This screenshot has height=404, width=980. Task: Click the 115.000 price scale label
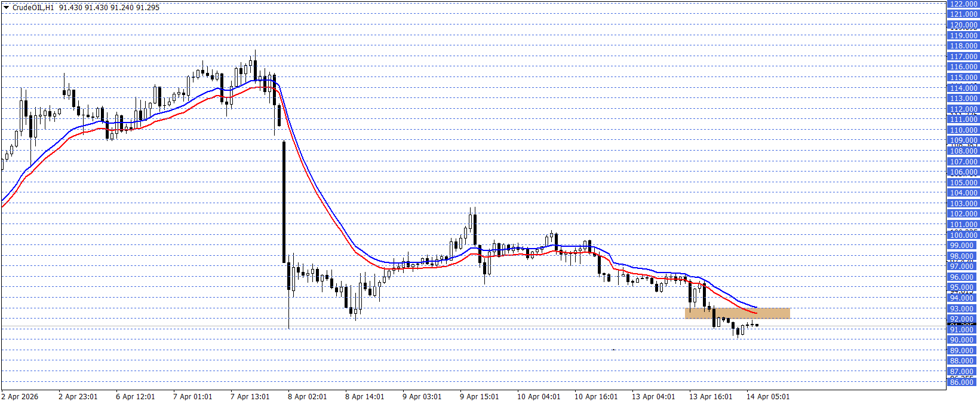coord(963,78)
